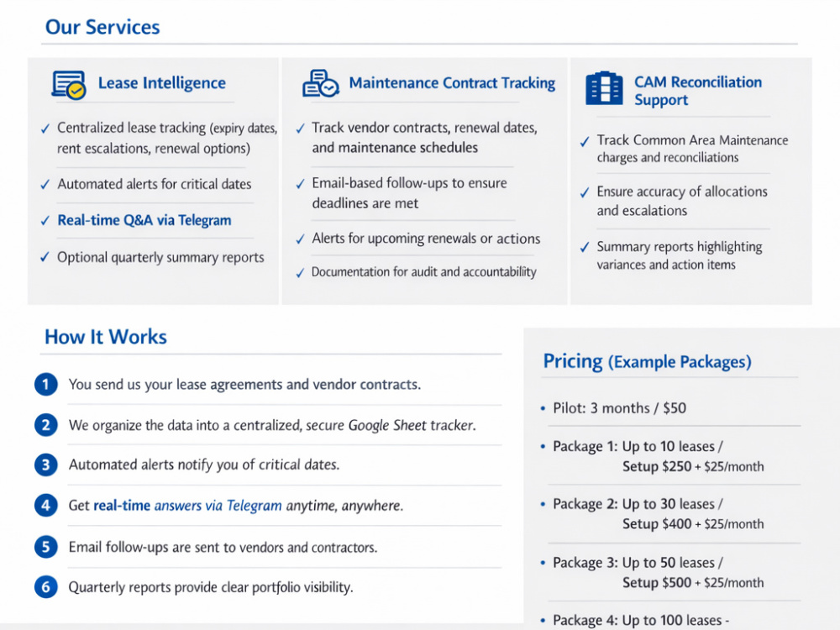The height and width of the screenshot is (630, 840).
Task: Click the step 2 number circle
Action: 46,425
